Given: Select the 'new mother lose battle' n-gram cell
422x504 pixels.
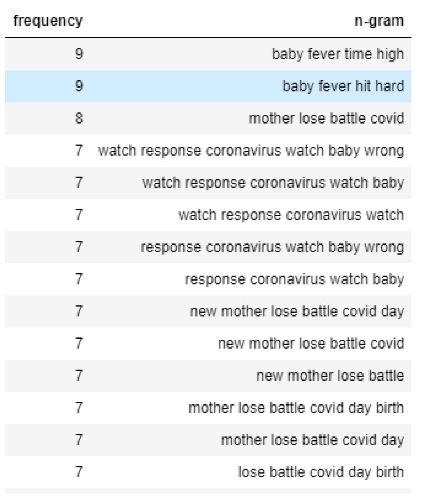Looking at the screenshot, I should 330,376.
